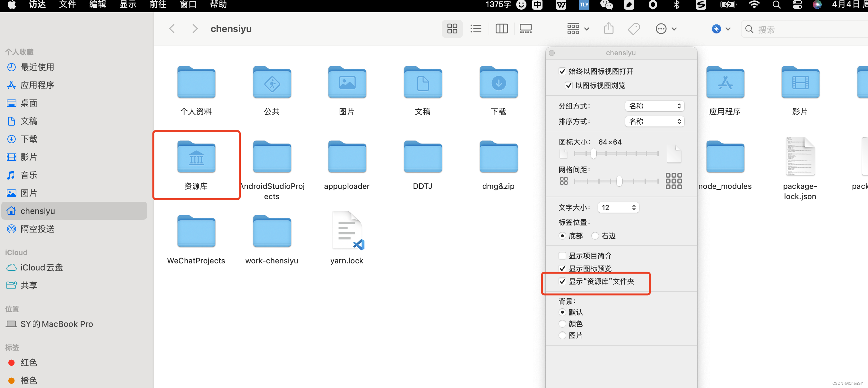Screen dimensions: 868x388
Task: Go back with the left chevron
Action: pyautogui.click(x=172, y=29)
